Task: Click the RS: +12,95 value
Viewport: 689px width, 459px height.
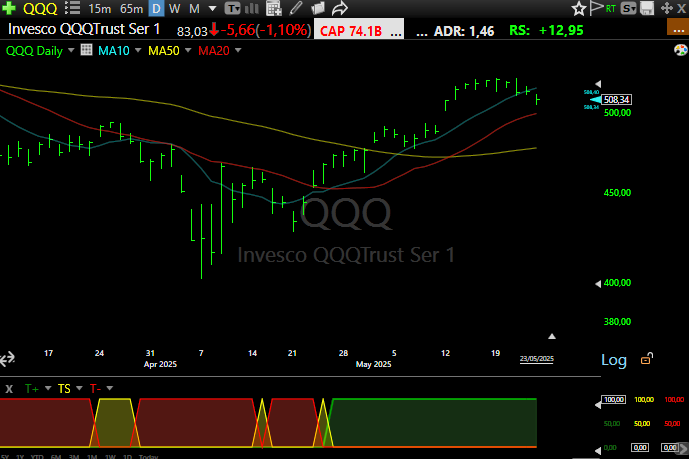Action: tap(546, 30)
